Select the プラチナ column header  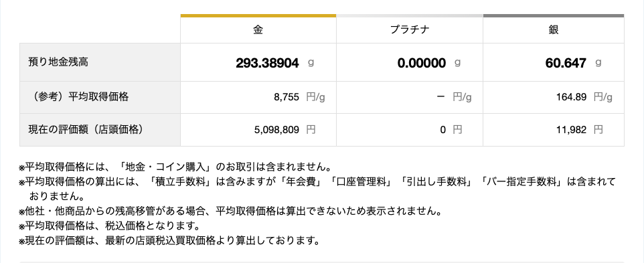point(410,30)
